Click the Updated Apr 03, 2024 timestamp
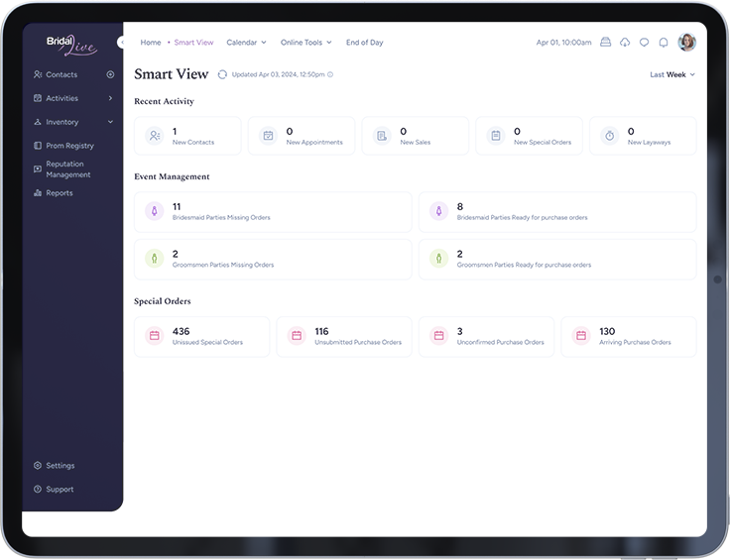This screenshot has height=560, width=730. click(278, 74)
